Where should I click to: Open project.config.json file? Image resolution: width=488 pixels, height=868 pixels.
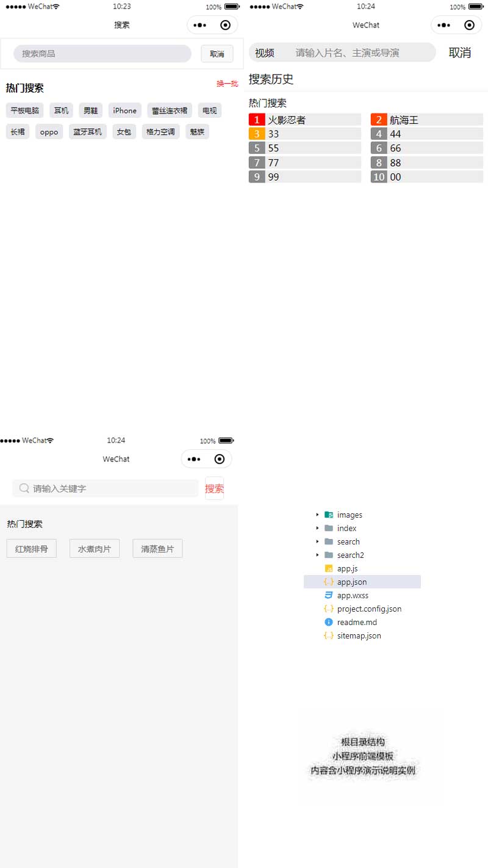coord(369,609)
